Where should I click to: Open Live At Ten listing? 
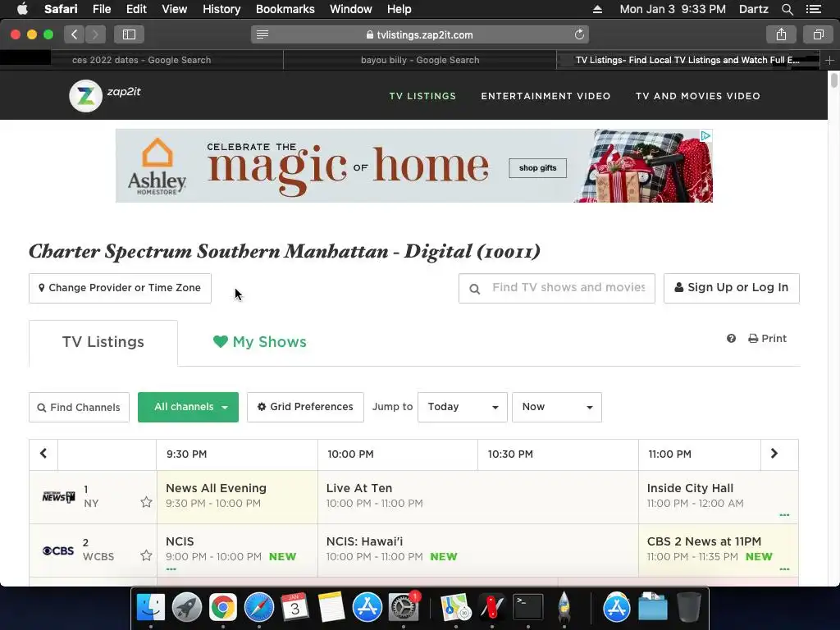478,496
